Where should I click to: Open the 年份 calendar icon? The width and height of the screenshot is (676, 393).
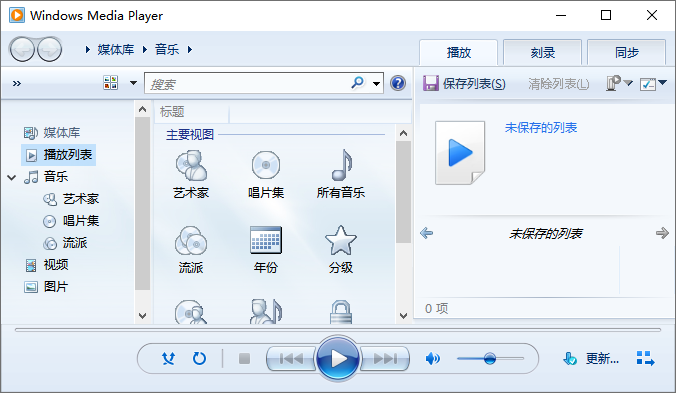[x=266, y=240]
